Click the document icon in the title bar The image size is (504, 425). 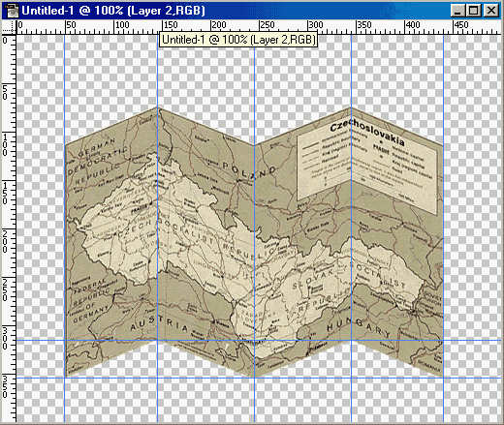click(12, 10)
